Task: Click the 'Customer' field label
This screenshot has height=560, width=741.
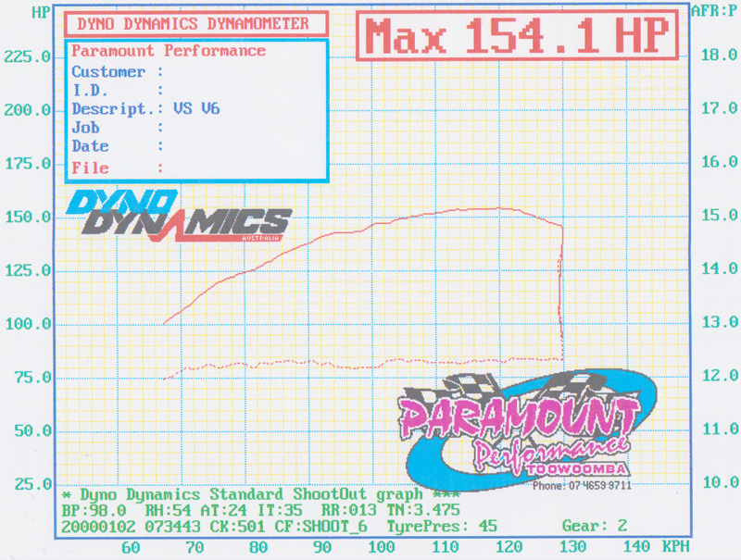Action: 108,72
